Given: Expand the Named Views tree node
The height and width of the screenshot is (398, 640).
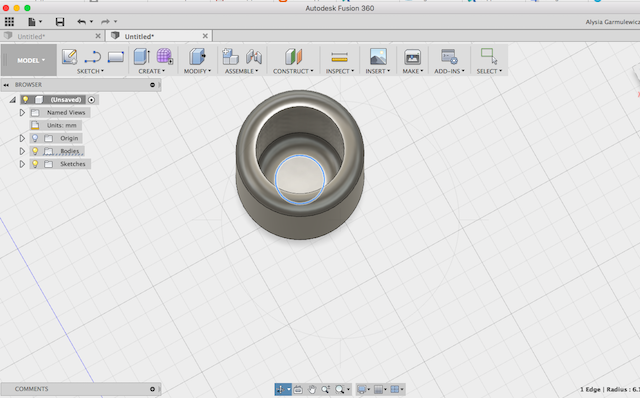Looking at the screenshot, I should 22,112.
